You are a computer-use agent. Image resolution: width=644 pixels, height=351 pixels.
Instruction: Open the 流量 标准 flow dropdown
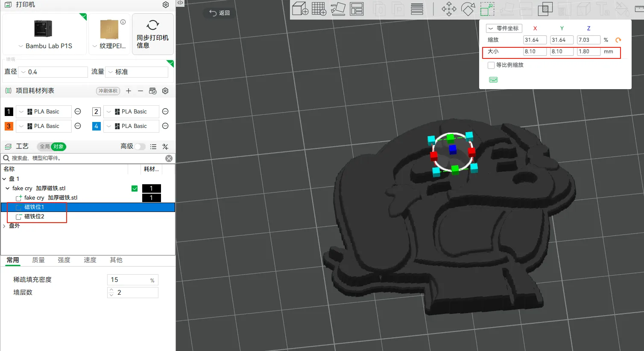(x=137, y=72)
